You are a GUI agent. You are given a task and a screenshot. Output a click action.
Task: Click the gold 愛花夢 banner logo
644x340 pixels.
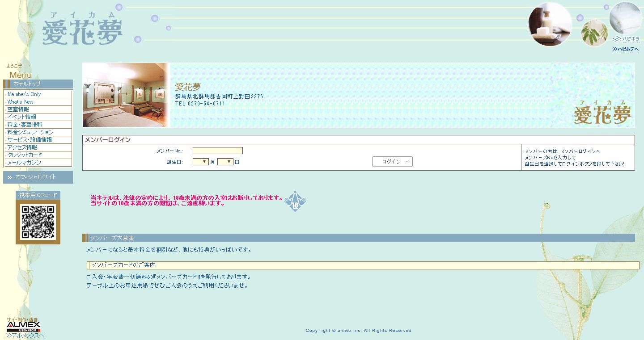(x=602, y=113)
